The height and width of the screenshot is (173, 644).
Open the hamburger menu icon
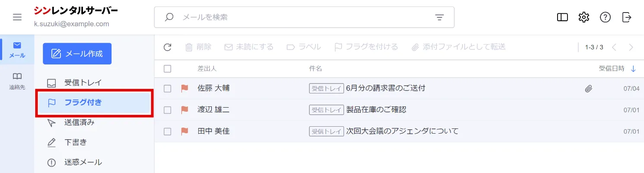pyautogui.click(x=17, y=17)
